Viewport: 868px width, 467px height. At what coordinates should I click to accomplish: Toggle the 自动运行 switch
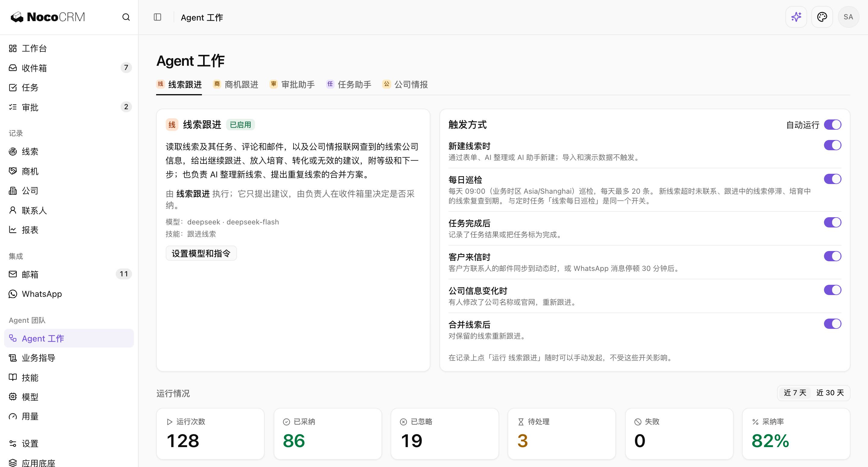[832, 125]
